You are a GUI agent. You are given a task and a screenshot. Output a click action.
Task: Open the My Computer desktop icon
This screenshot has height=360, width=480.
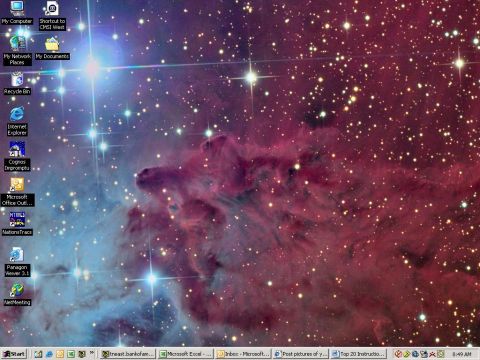[17, 13]
